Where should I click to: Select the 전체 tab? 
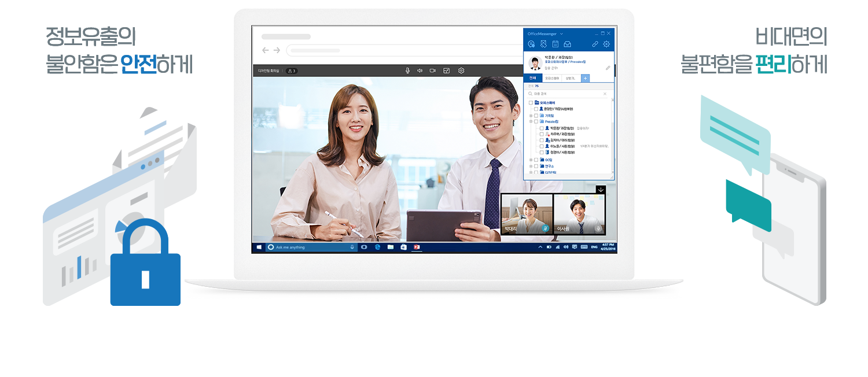pyautogui.click(x=533, y=78)
